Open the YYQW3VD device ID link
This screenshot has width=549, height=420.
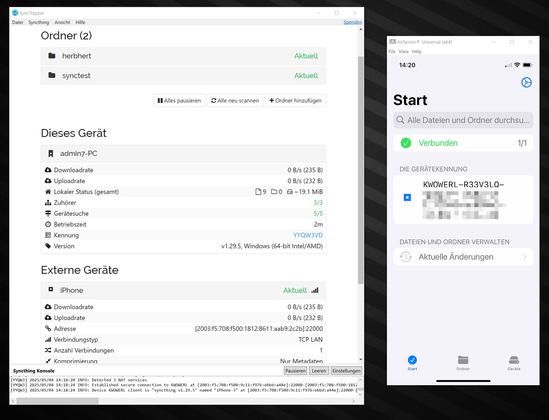(x=308, y=235)
